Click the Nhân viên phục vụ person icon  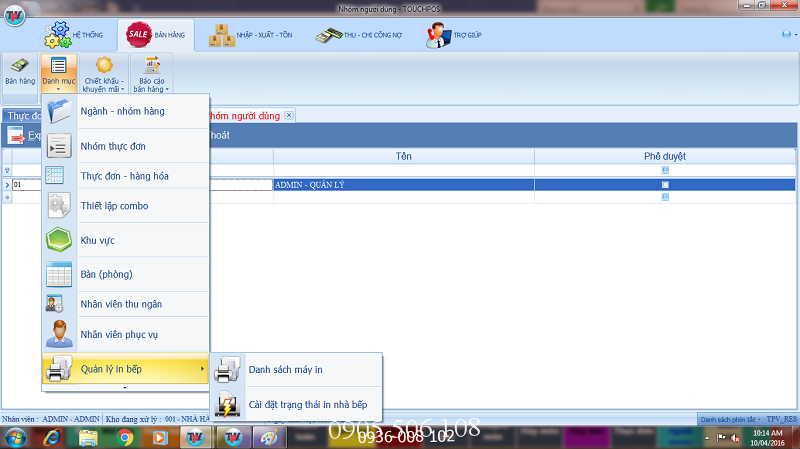coord(59,334)
